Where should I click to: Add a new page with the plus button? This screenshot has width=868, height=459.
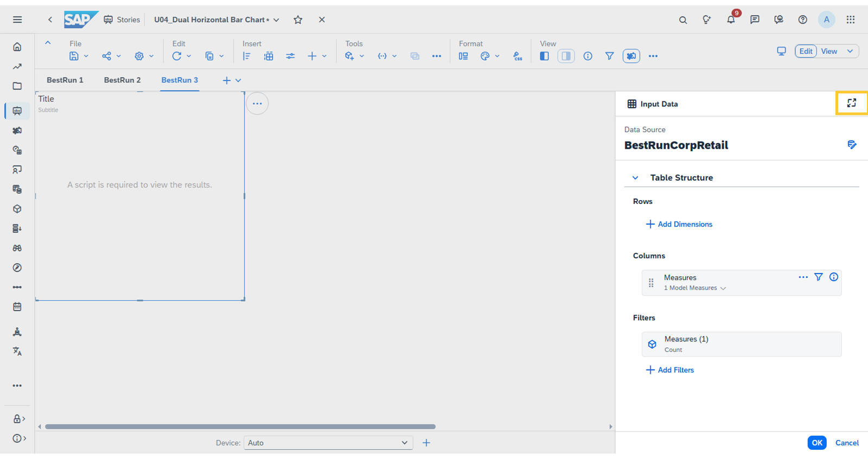point(226,80)
